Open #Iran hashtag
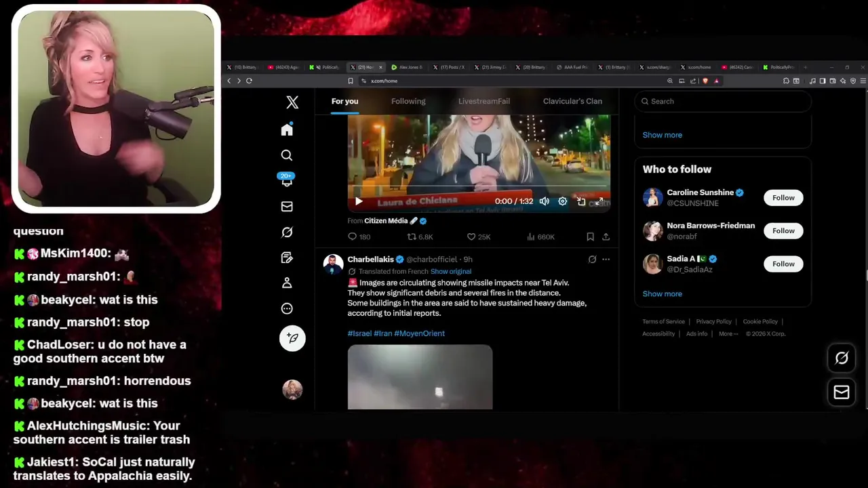Image resolution: width=868 pixels, height=488 pixels. 382,333
